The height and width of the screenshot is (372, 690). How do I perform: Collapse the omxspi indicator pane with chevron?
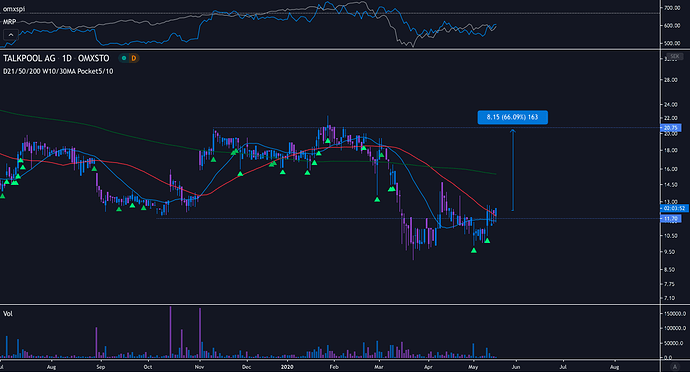coord(11,35)
